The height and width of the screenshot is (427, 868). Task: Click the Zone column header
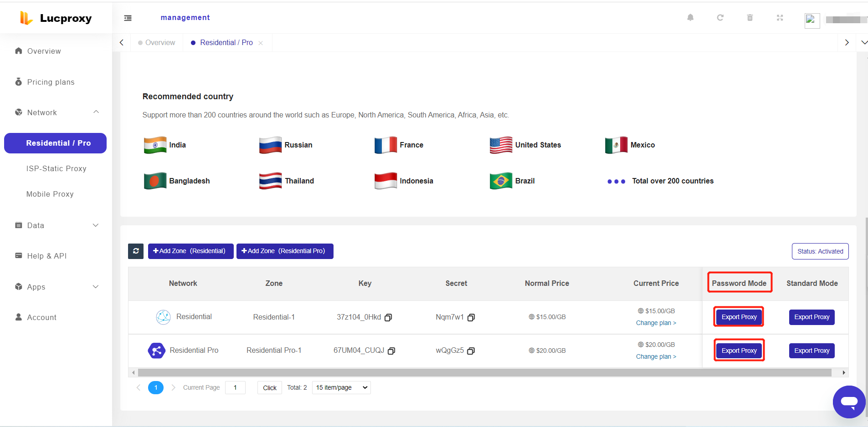[x=274, y=283]
